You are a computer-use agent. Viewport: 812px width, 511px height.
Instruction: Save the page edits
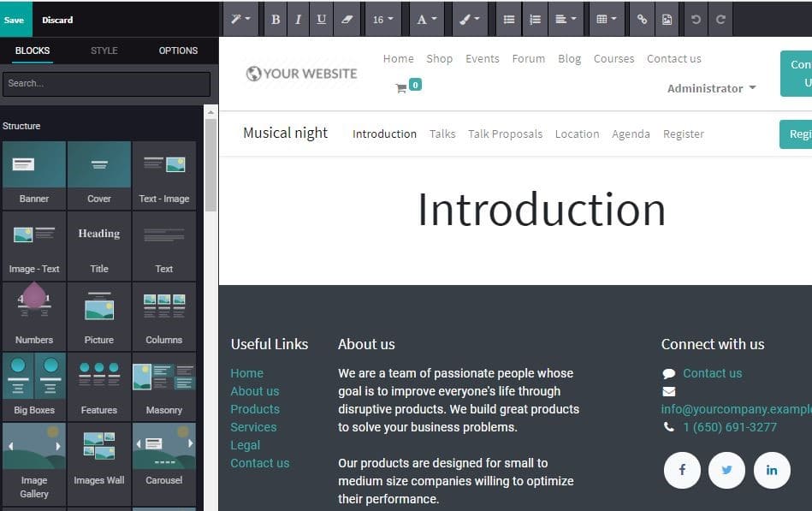pyautogui.click(x=15, y=20)
